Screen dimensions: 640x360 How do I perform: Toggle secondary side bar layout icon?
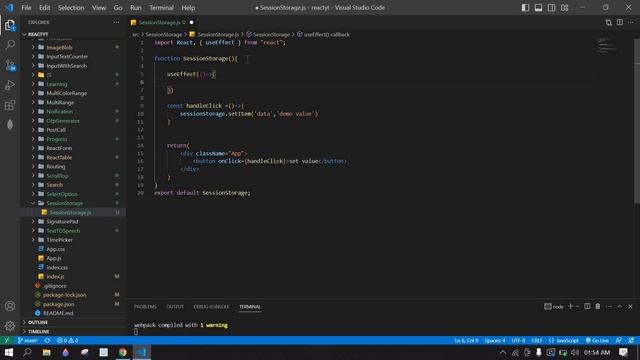[x=551, y=8]
